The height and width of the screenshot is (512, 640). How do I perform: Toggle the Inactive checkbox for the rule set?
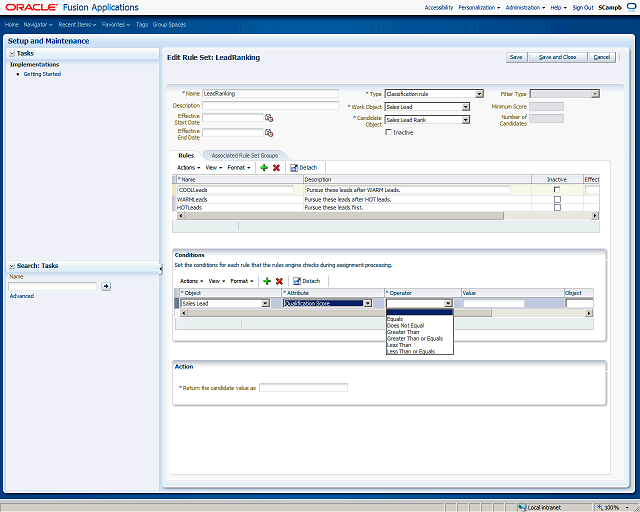click(389, 132)
